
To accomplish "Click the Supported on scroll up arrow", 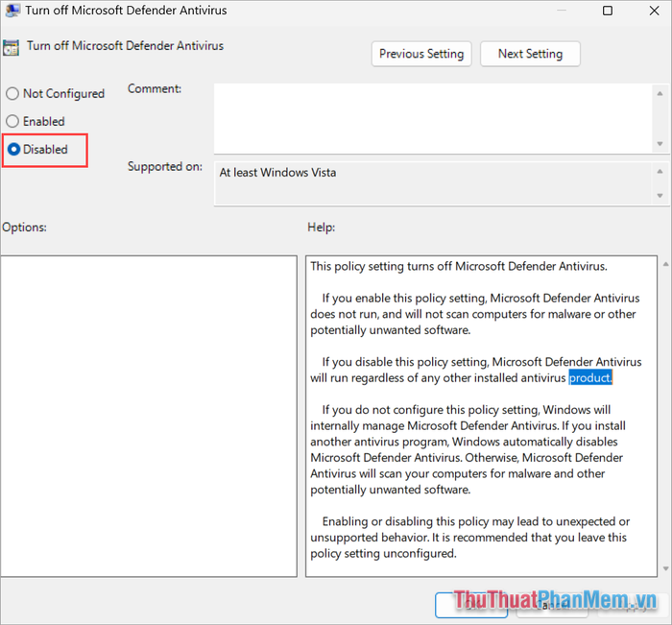I will pyautogui.click(x=660, y=171).
